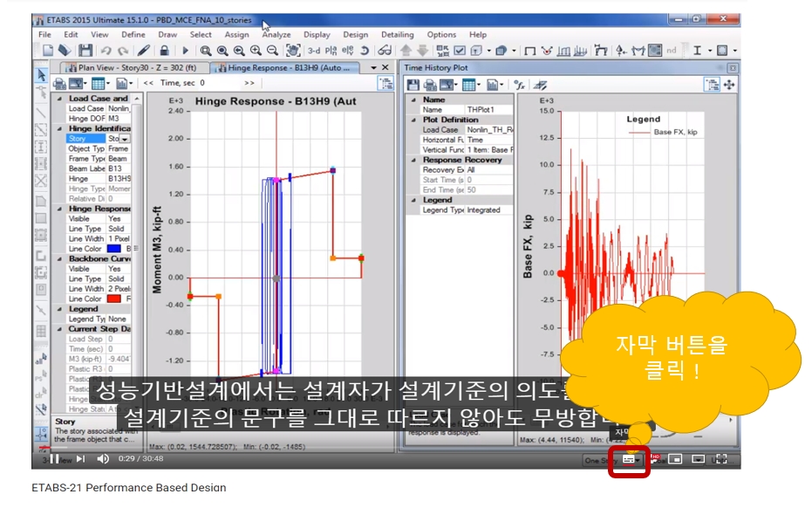The width and height of the screenshot is (812, 508).
Task: Open the Display menu
Action: tap(317, 35)
